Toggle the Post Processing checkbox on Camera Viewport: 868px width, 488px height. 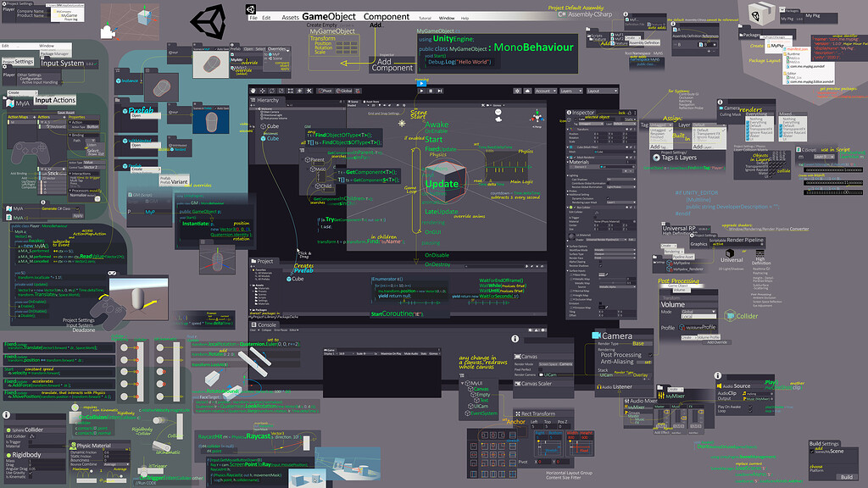pos(650,355)
